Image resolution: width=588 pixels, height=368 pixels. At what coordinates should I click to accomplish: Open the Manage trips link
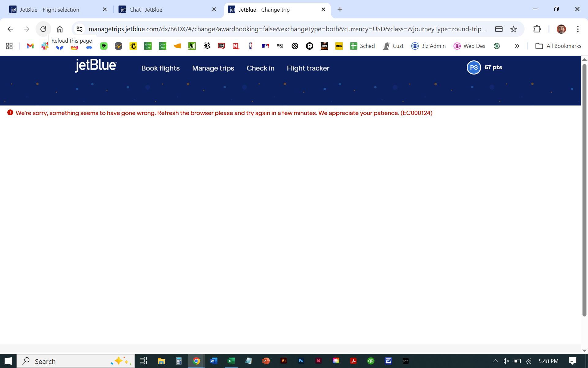(213, 68)
